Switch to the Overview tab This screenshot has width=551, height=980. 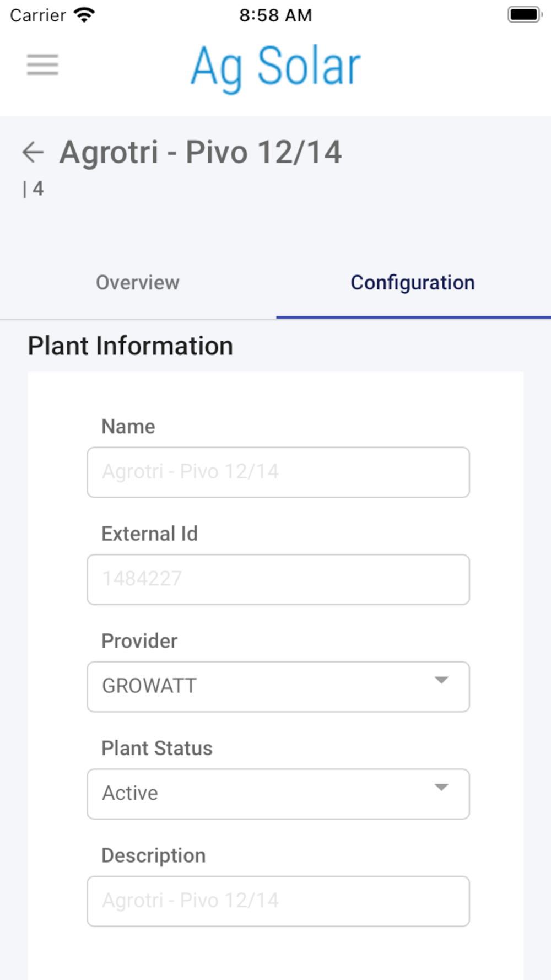pyautogui.click(x=138, y=283)
